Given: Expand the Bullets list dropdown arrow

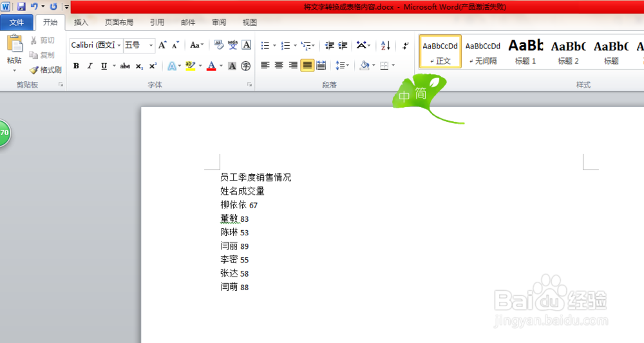Looking at the screenshot, I should point(274,46).
